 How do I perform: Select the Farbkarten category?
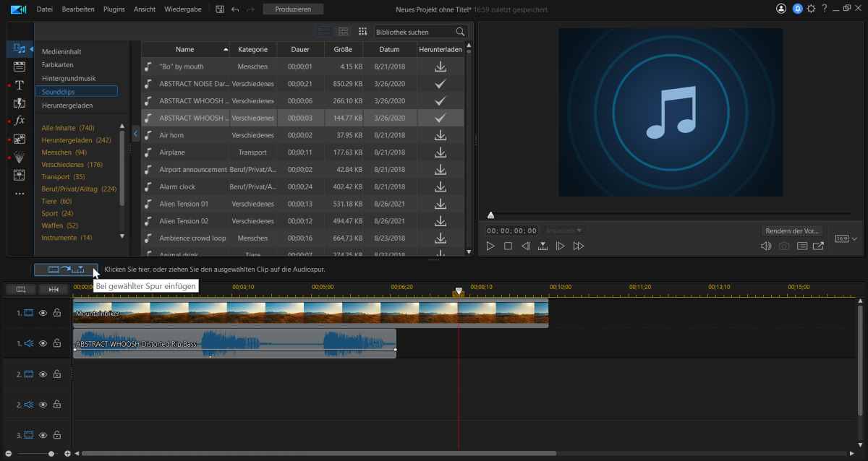tap(58, 65)
